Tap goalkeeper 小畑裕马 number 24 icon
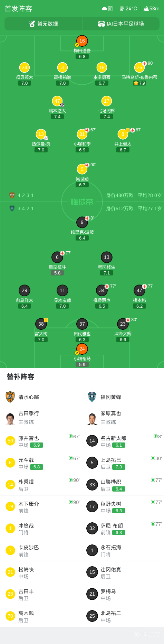The width and height of the screenshot is (164, 644). click(82, 349)
